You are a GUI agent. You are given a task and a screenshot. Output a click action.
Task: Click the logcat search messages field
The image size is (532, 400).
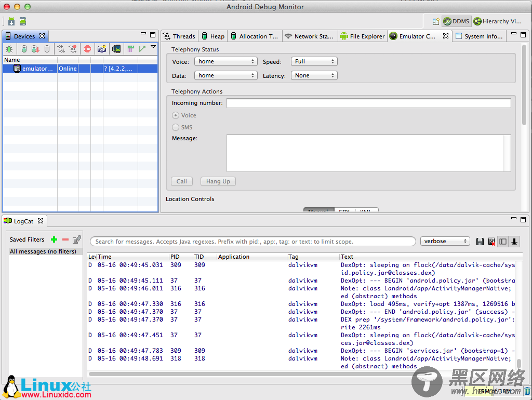tap(253, 242)
